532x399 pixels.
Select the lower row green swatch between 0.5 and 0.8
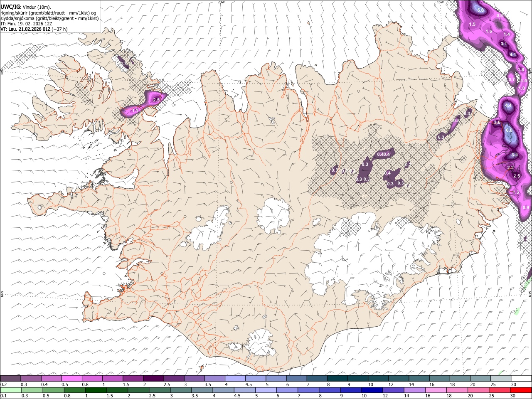[54, 390]
